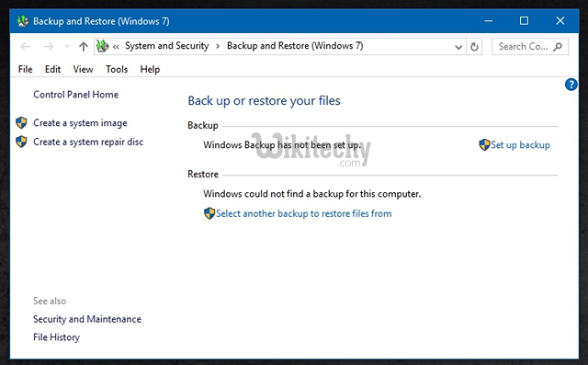Image resolution: width=588 pixels, height=365 pixels.
Task: Open the recent locations dropdown arrow
Action: pos(67,47)
